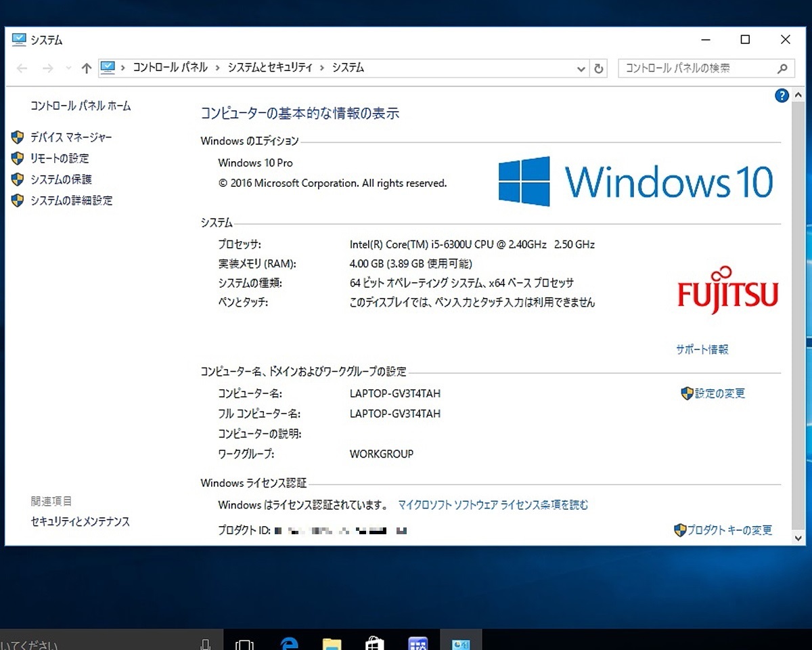Open リモートの設定 link
Screen dimensions: 812x650
(x=60, y=158)
